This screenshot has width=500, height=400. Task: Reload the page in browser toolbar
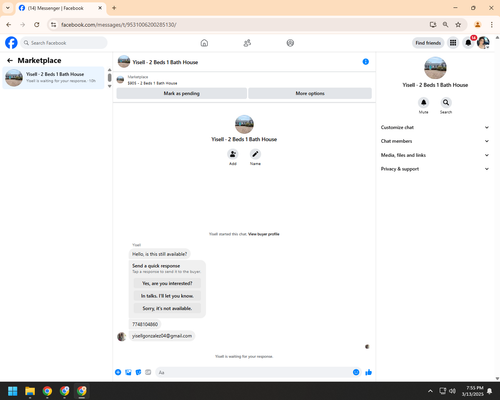tap(37, 25)
